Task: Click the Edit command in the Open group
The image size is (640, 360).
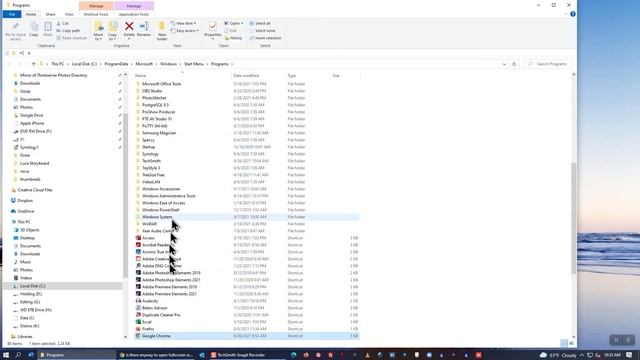Action: 231,31
